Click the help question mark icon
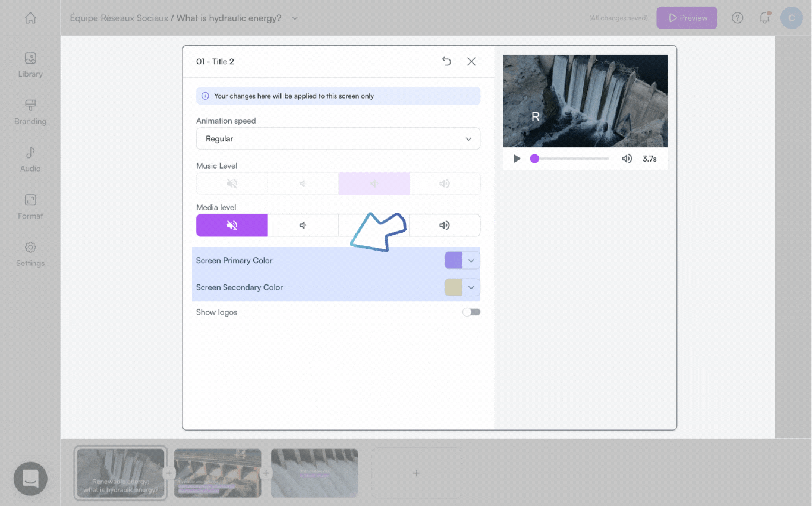Screen dimensions: 812x506 click(x=737, y=18)
